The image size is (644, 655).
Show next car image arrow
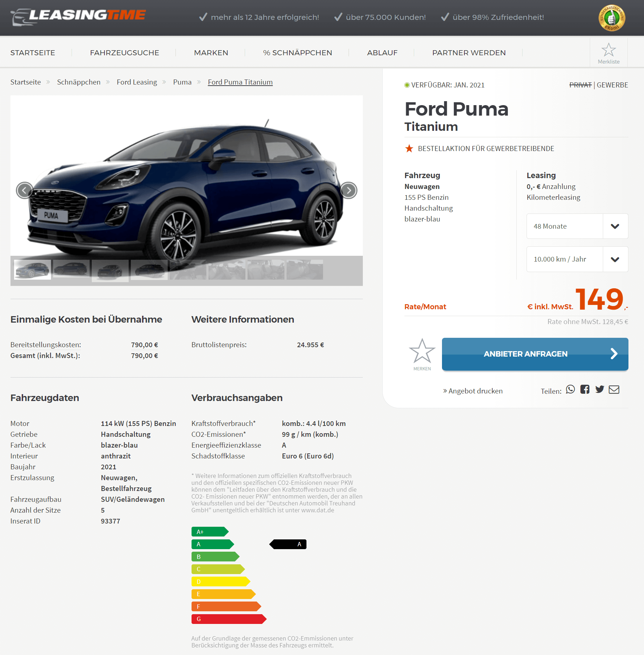348,190
